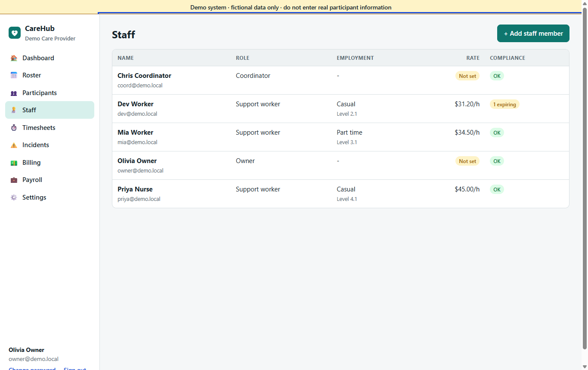This screenshot has height=370, width=588.
Task: Open Priya Nurse's staff record
Action: click(x=135, y=189)
